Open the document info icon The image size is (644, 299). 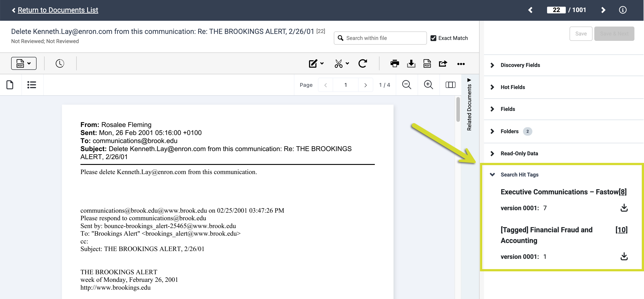click(x=623, y=10)
